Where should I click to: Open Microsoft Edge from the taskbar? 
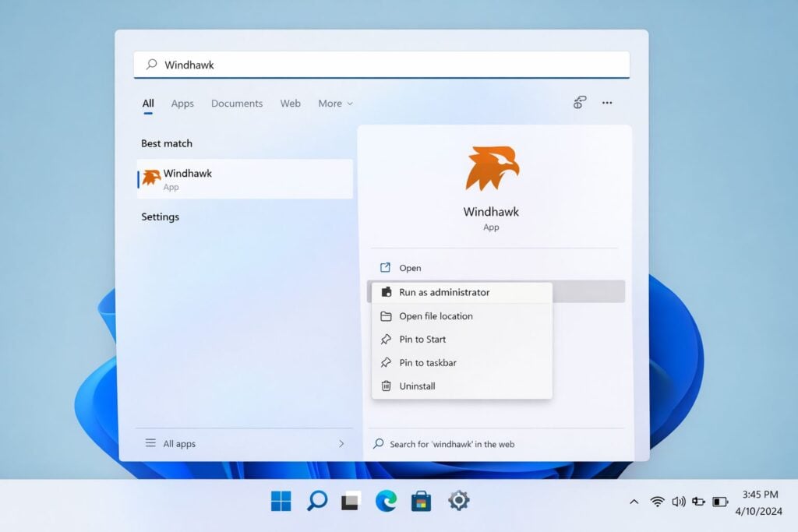coord(386,501)
